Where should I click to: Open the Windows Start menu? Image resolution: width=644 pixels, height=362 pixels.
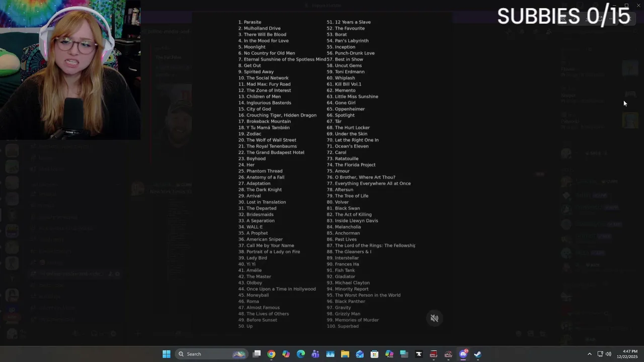pos(166,354)
